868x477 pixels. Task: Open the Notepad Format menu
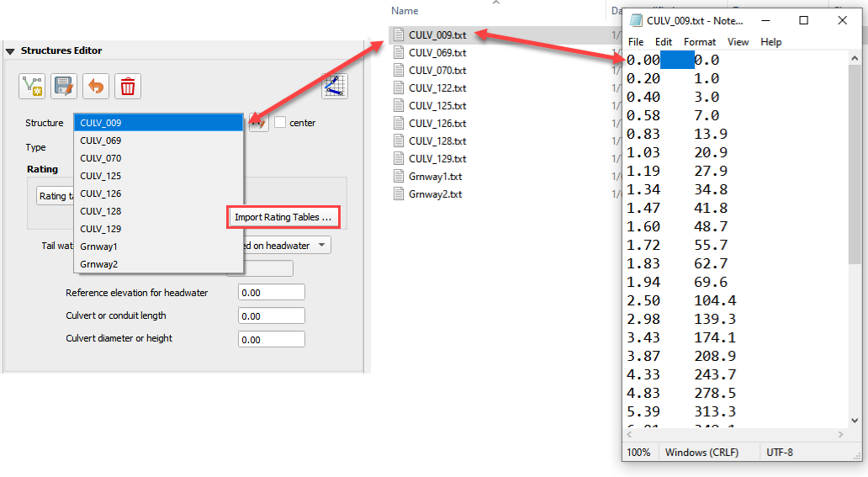[x=700, y=42]
